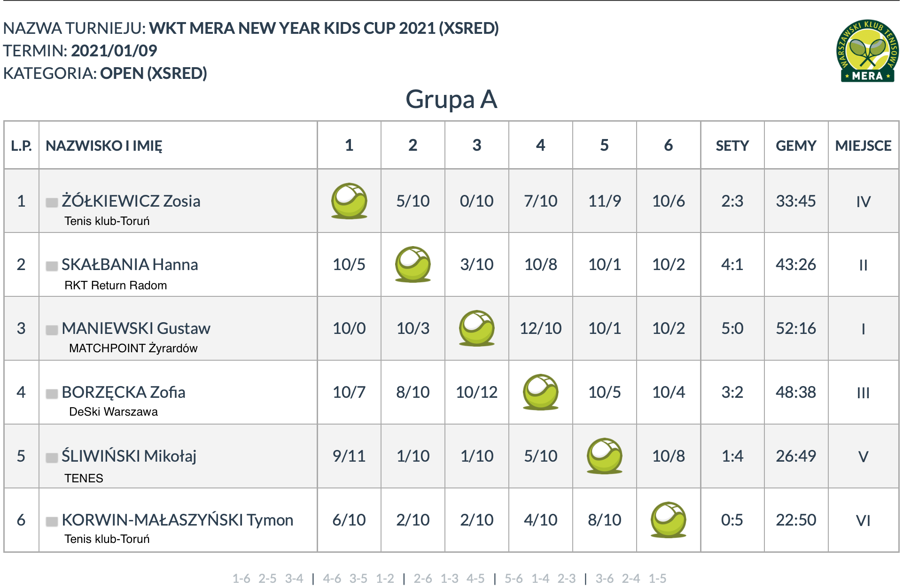Click the tennis ball in Śliwiński's row
Screen dimensions: 903x588
605,456
